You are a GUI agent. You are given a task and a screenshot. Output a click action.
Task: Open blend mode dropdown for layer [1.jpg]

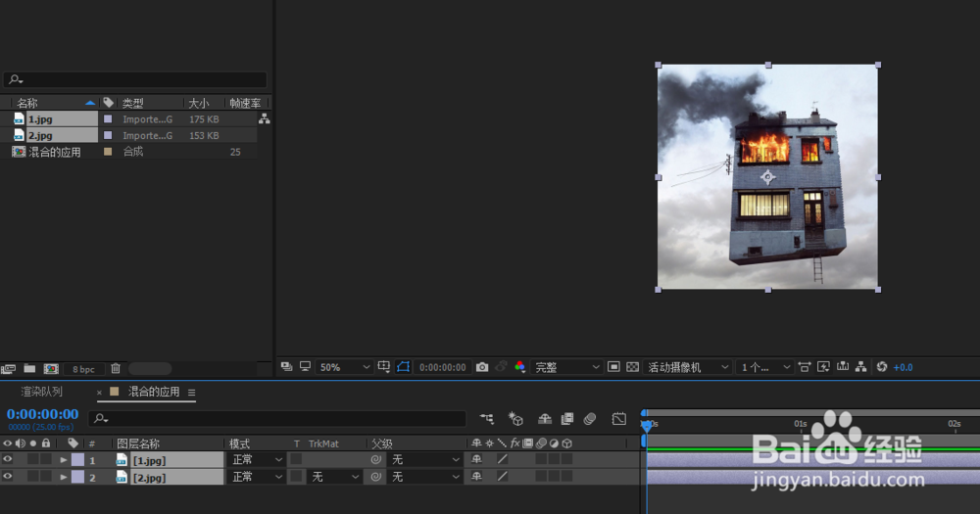tap(257, 460)
